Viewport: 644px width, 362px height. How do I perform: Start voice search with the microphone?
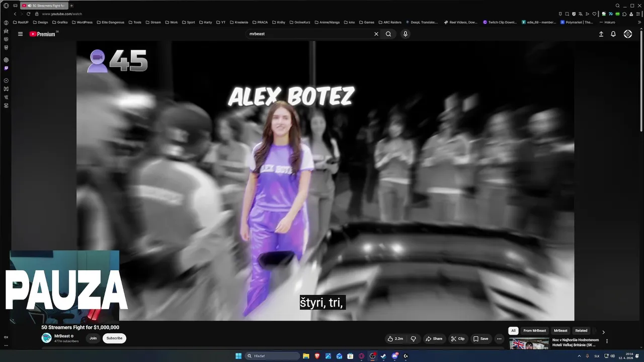pyautogui.click(x=406, y=34)
